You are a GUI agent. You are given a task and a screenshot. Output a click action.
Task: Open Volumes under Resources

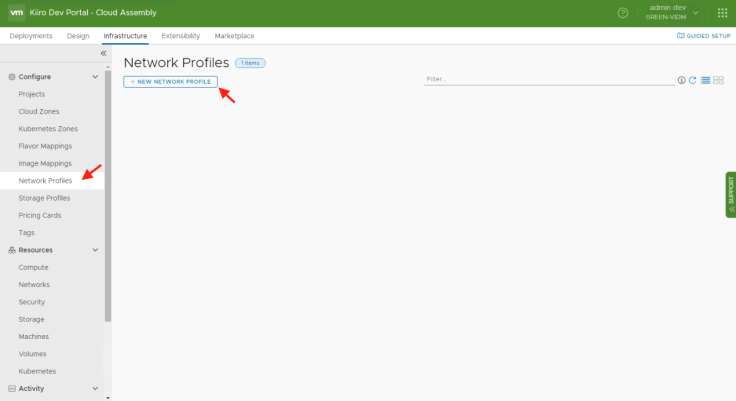(x=32, y=354)
